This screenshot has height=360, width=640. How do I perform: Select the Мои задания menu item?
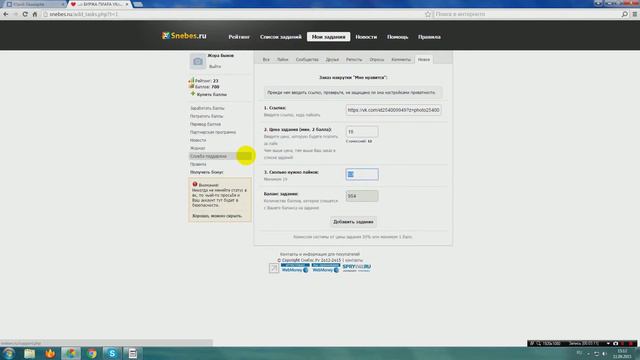click(x=329, y=37)
